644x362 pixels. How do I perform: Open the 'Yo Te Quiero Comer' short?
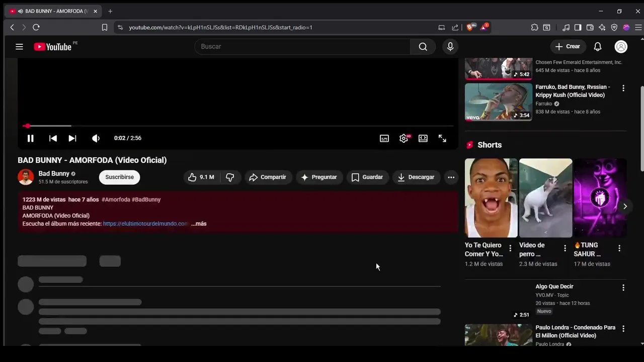[491, 198]
